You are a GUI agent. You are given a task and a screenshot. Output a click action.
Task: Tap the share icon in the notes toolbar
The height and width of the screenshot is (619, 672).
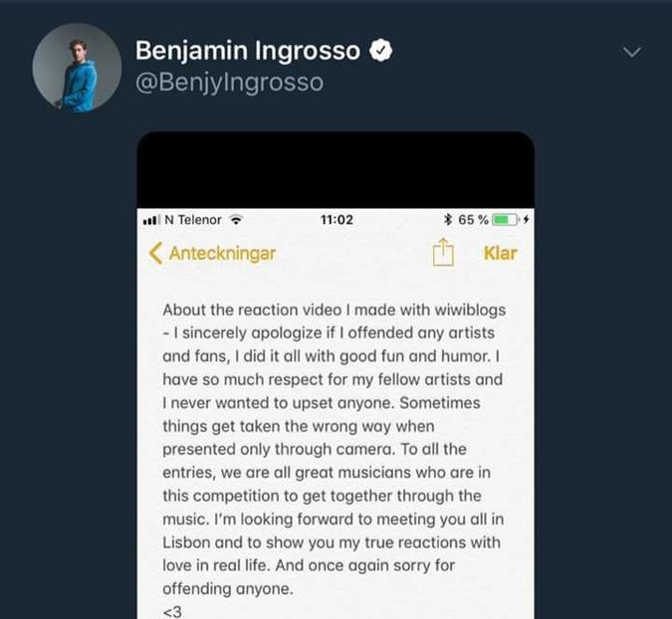coord(442,254)
